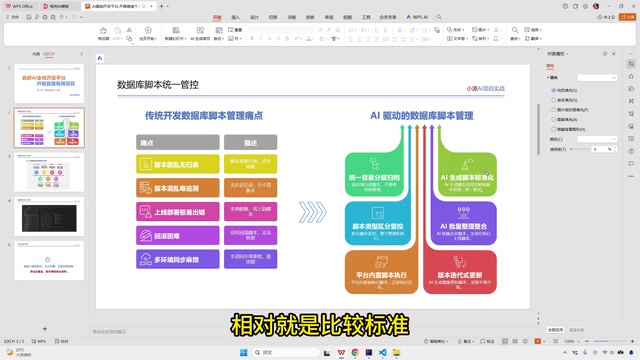Viewport: 640px width, 360px height.
Task: Click the star icon in right sidebar
Action: (631, 76)
